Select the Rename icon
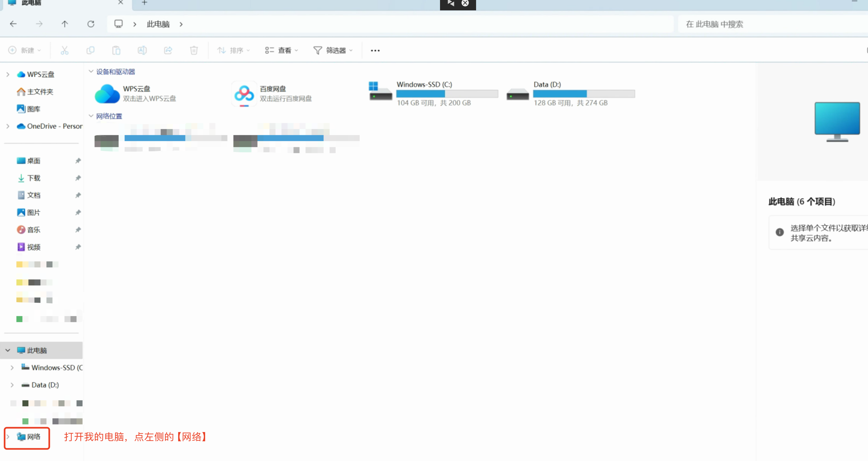 (142, 50)
